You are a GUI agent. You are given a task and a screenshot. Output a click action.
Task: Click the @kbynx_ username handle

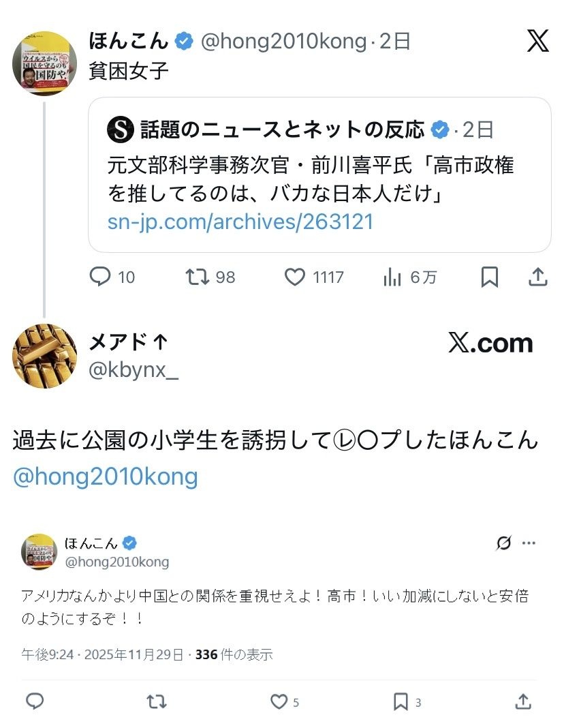[134, 371]
